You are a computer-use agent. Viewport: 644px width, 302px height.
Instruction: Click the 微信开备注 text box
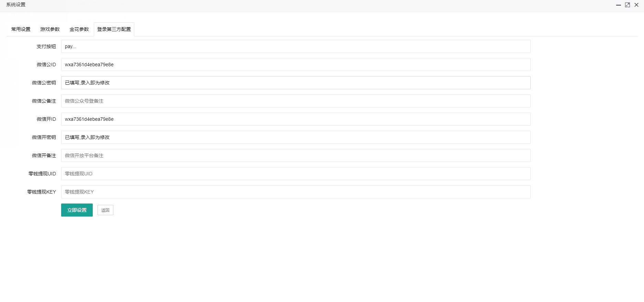pyautogui.click(x=296, y=155)
